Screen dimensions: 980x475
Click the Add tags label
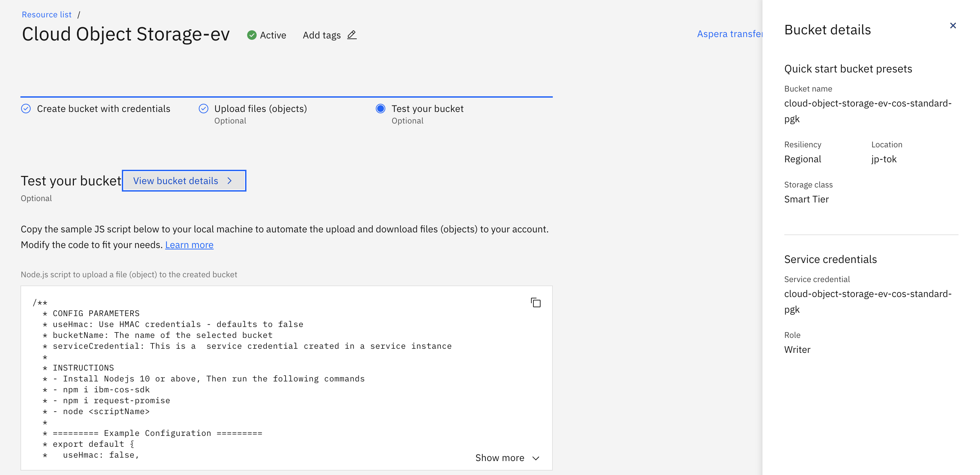click(x=321, y=35)
